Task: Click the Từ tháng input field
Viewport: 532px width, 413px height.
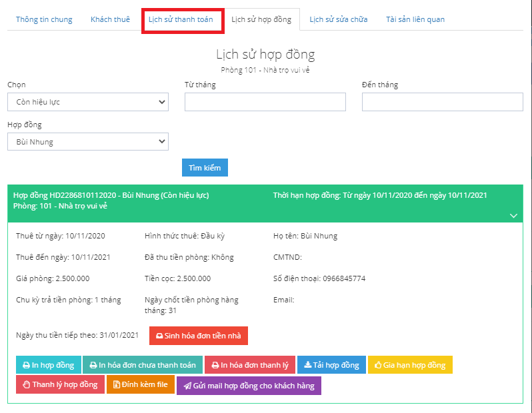Action: 265,102
